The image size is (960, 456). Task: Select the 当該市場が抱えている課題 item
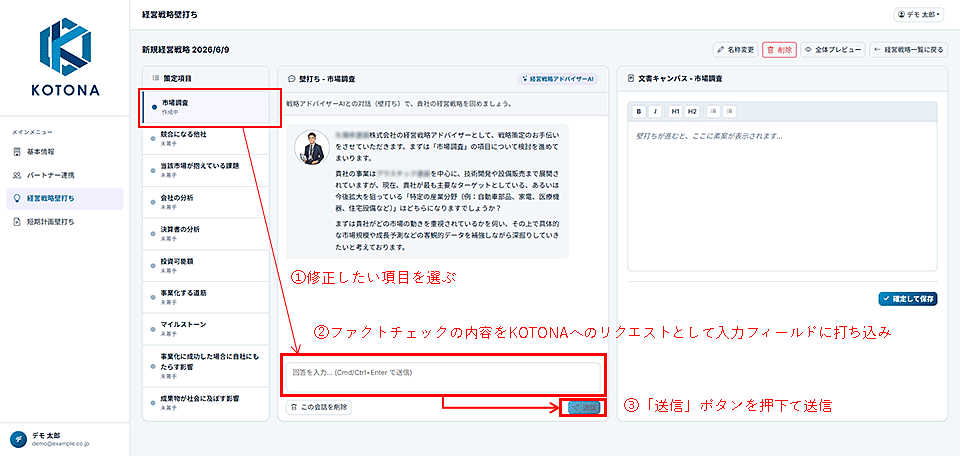205,170
